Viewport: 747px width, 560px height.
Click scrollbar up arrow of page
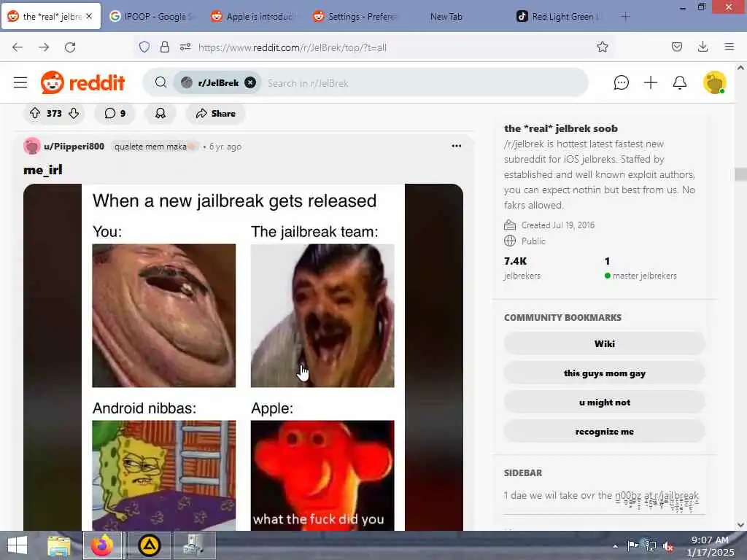740,68
